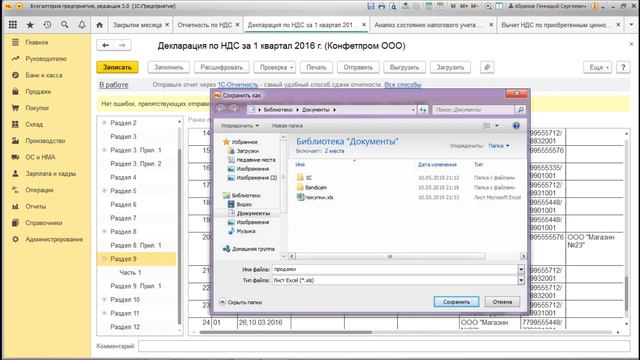Expand Раздел 2 in section tree
The width and height of the screenshot is (640, 360).
pos(104,123)
